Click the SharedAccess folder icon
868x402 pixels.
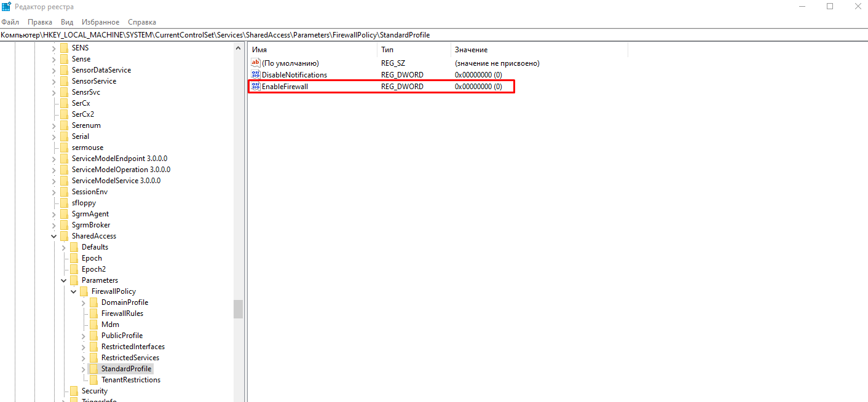tap(64, 236)
